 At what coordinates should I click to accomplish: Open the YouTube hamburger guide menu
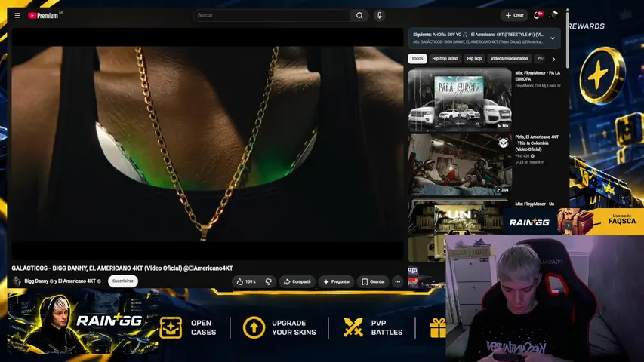tap(17, 16)
